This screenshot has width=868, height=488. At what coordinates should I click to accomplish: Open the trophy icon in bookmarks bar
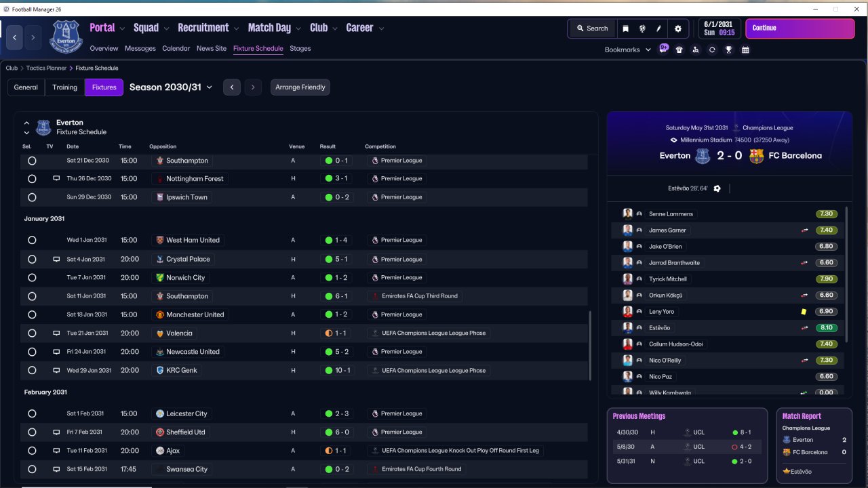729,49
